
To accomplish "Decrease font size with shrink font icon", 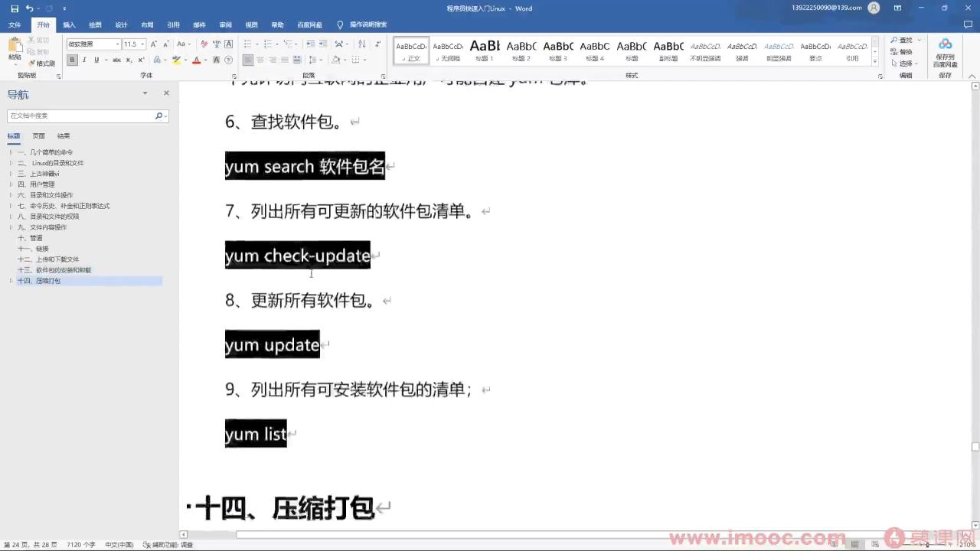I will click(165, 44).
